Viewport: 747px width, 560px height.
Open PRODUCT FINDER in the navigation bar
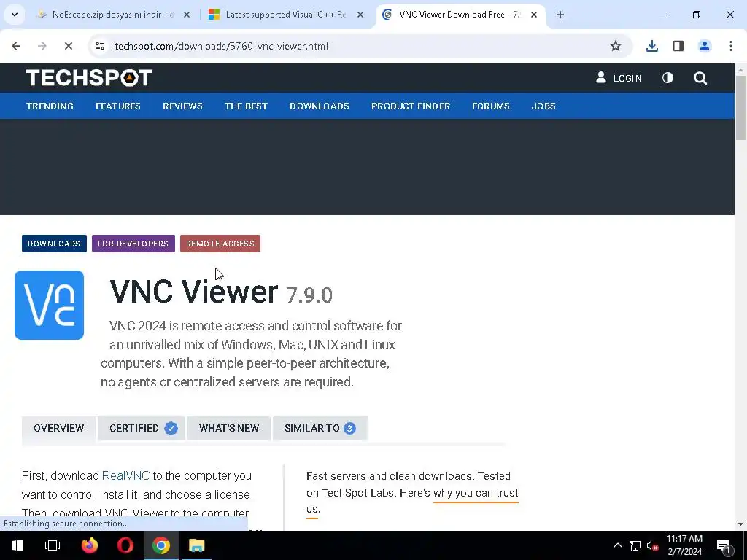[x=411, y=106]
